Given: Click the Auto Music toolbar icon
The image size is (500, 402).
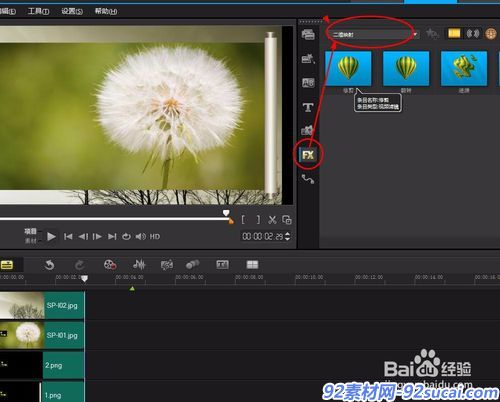Looking at the screenshot, I should [x=167, y=265].
